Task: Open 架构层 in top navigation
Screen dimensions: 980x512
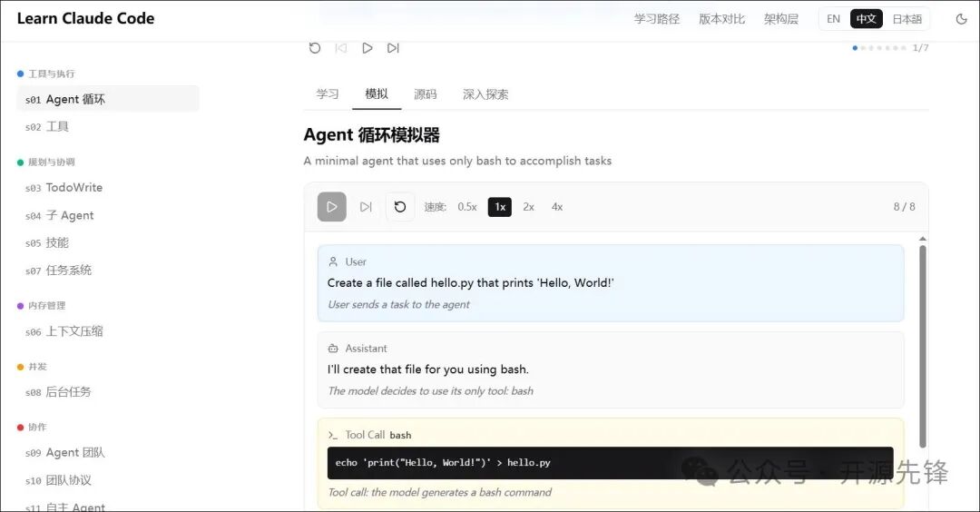Action: [781, 19]
